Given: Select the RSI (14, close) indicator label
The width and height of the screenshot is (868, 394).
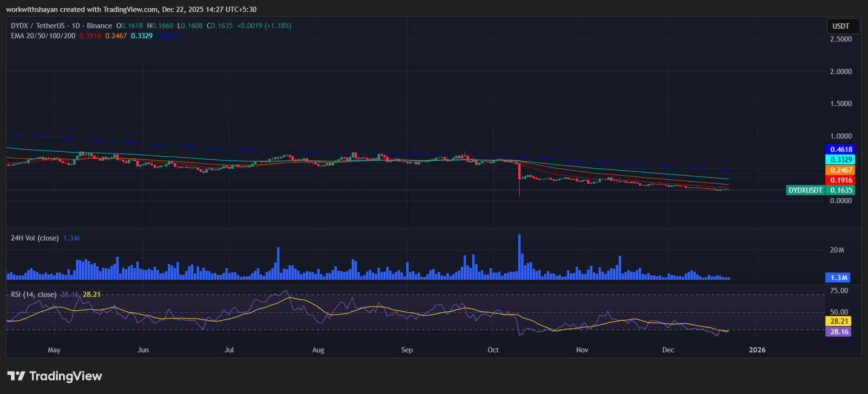Looking at the screenshot, I should [33, 295].
